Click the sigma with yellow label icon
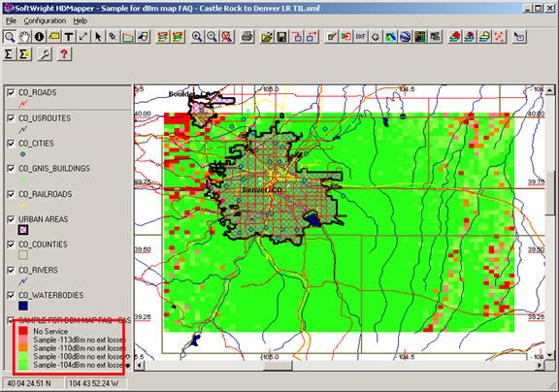Image resolution: width=559 pixels, height=392 pixels. pyautogui.click(x=24, y=54)
